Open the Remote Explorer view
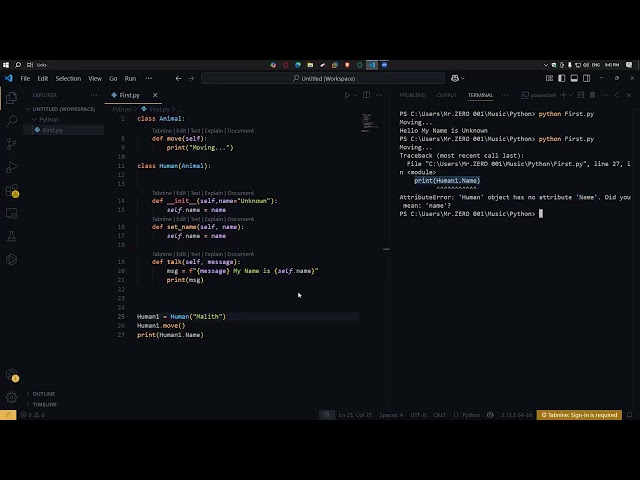The image size is (640, 480). click(x=11, y=213)
